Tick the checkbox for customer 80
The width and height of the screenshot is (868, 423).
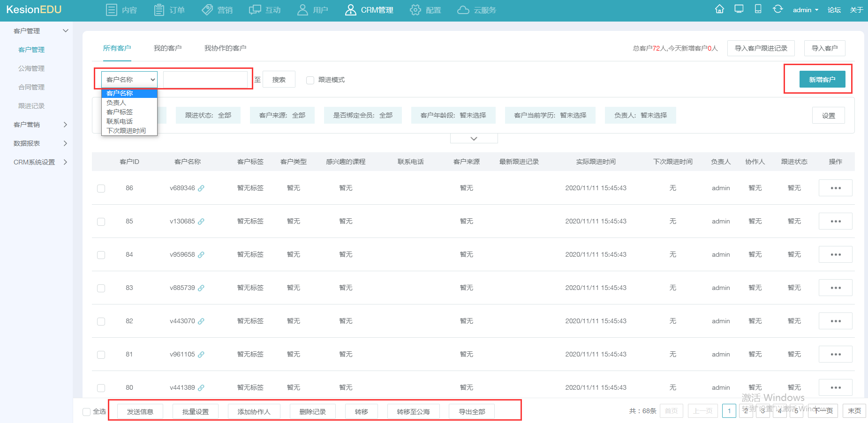(x=101, y=388)
